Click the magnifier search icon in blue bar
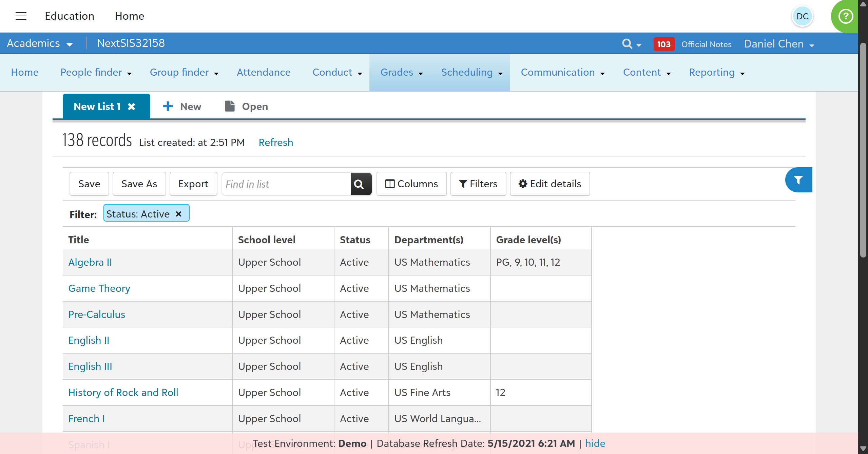The width and height of the screenshot is (868, 454). 627,44
